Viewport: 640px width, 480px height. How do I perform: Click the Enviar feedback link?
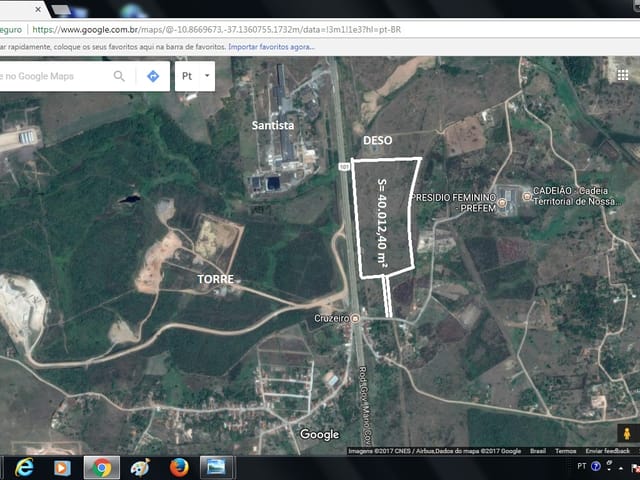[x=607, y=451]
